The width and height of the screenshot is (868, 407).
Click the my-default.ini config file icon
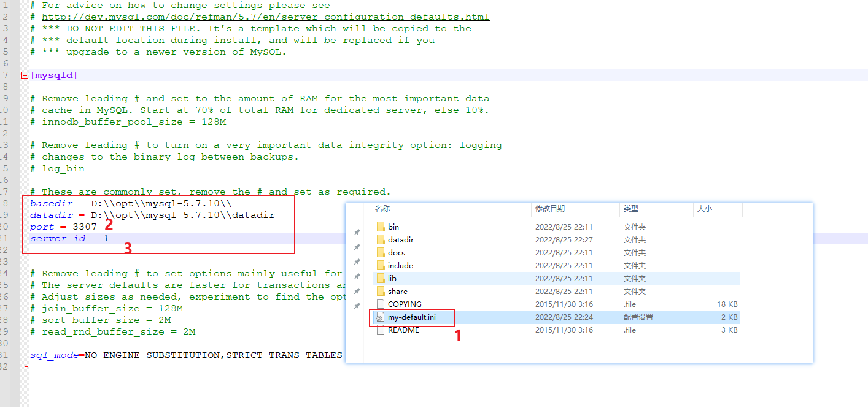379,317
